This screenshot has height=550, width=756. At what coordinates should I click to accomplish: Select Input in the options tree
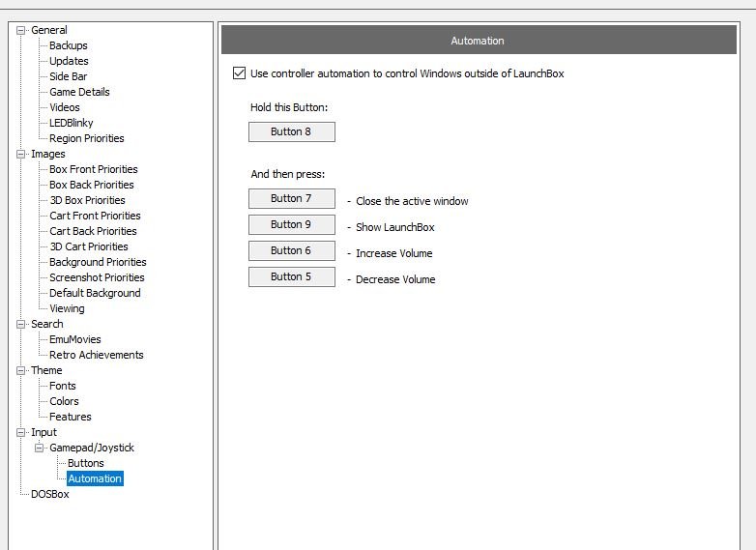pos(44,432)
